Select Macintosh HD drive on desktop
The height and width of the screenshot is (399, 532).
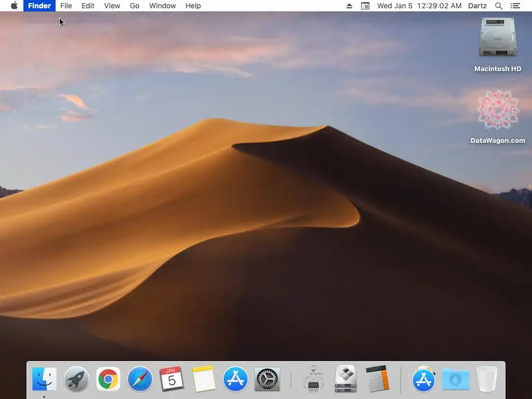(x=497, y=37)
